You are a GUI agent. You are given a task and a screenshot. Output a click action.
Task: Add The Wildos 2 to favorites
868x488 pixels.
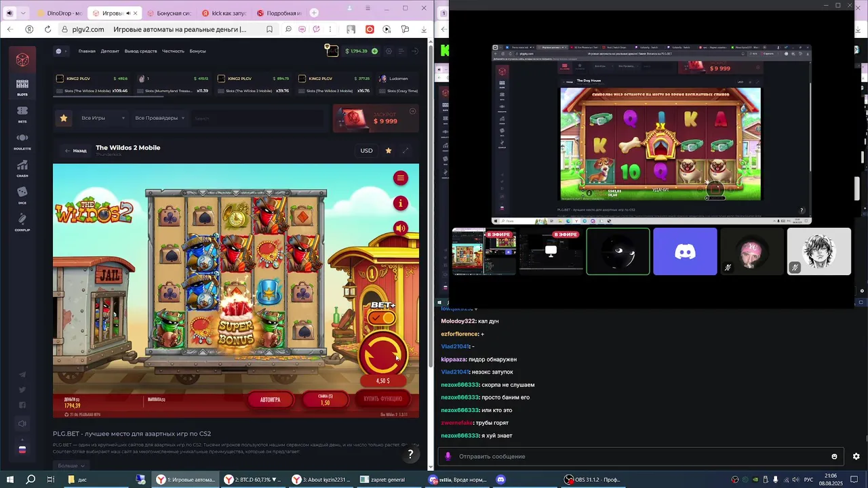389,150
